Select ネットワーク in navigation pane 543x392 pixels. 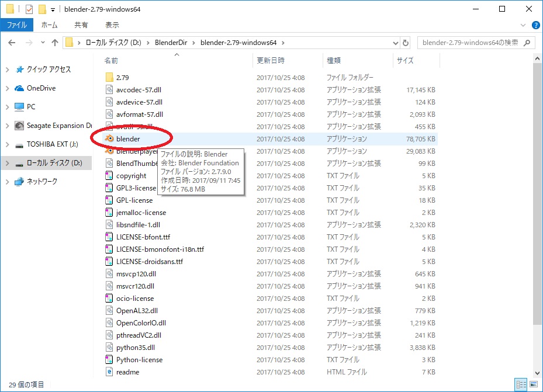[42, 182]
